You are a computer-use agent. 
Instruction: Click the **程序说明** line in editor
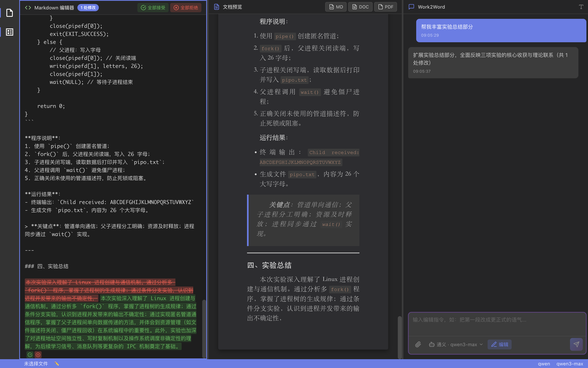(x=43, y=138)
